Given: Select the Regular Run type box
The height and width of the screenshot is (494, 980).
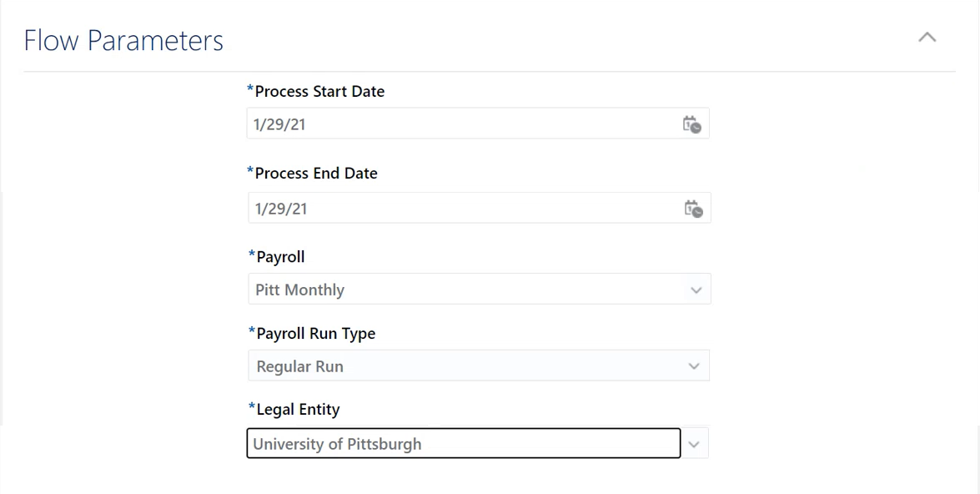Looking at the screenshot, I should click(x=479, y=365).
